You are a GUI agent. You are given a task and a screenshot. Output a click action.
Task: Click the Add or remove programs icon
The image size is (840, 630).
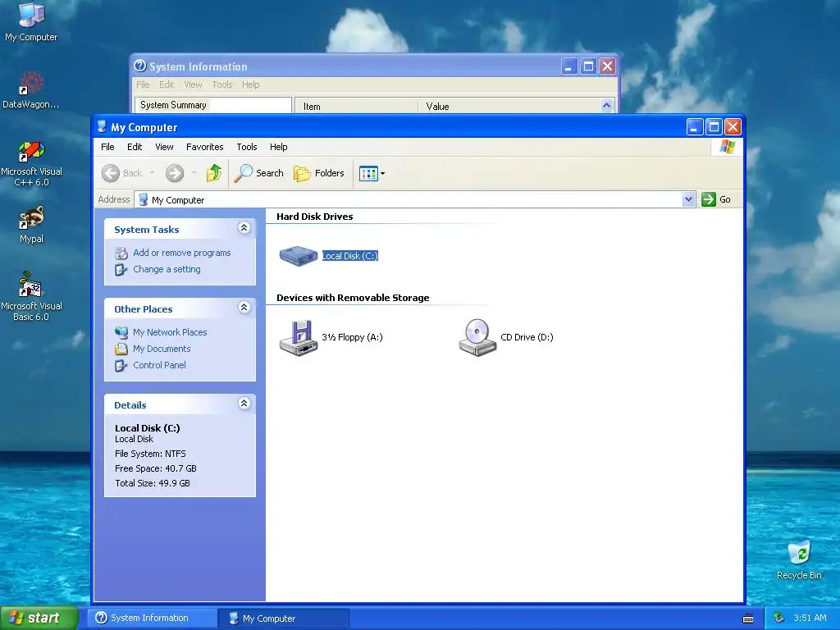click(121, 253)
